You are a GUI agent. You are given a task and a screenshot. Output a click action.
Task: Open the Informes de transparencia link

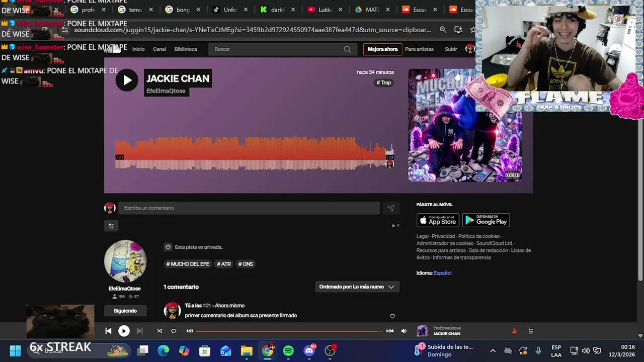(x=461, y=257)
